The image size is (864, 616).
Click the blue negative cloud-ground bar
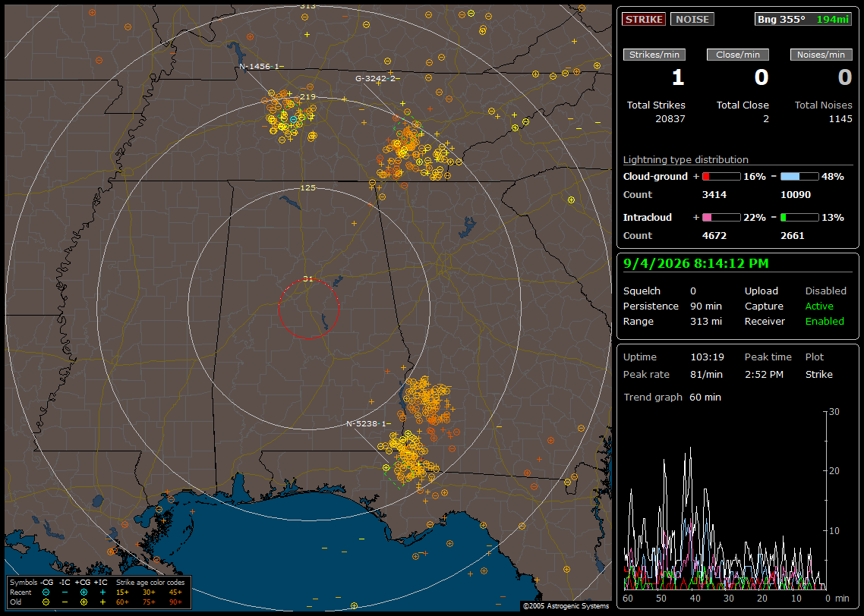click(799, 177)
